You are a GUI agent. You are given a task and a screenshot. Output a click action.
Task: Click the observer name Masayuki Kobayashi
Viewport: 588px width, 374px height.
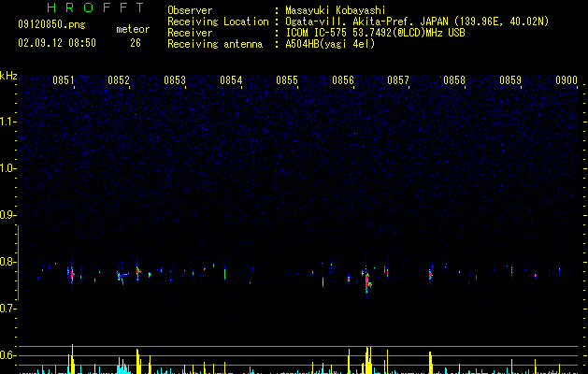click(x=336, y=10)
